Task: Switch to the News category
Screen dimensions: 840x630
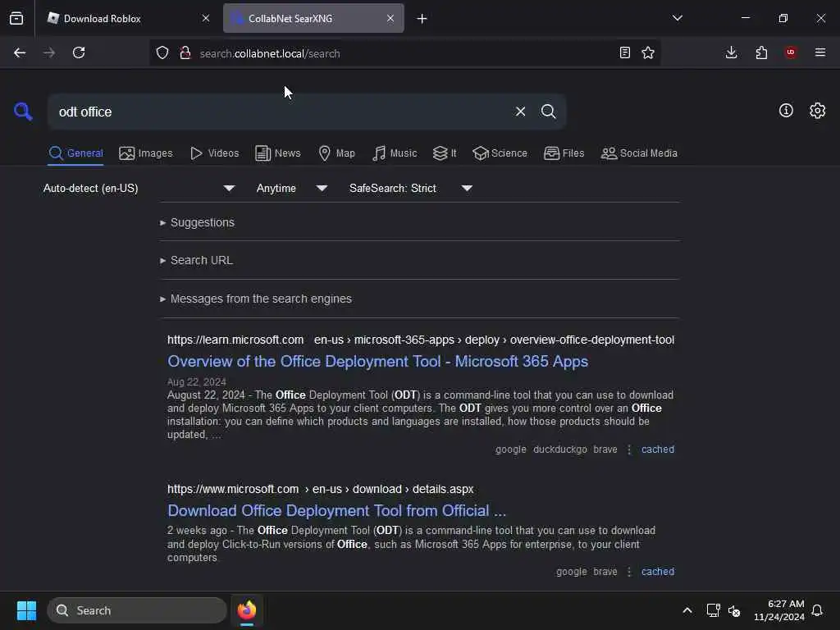Action: point(278,153)
